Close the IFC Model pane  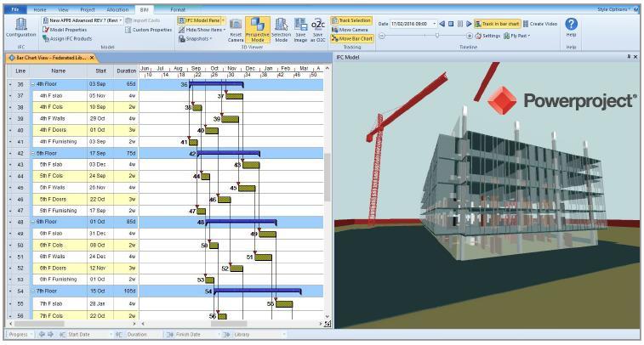coord(635,57)
